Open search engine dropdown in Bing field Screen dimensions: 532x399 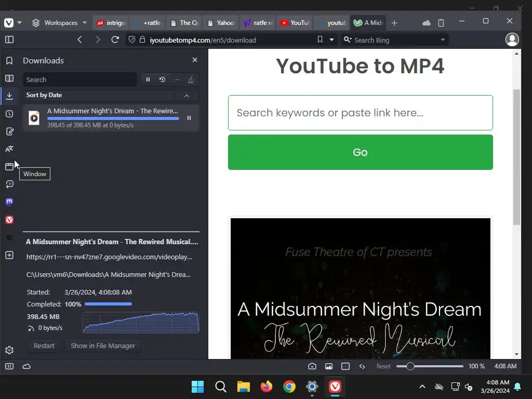click(443, 40)
